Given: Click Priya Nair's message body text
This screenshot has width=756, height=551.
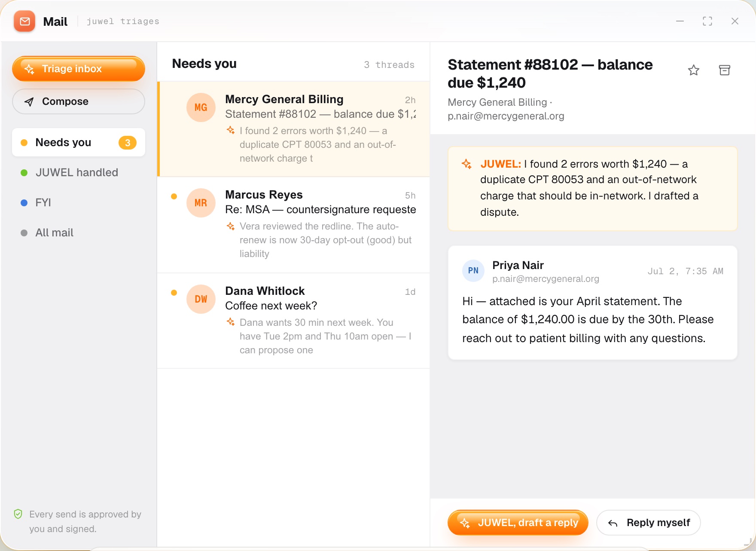Looking at the screenshot, I should coord(588,319).
